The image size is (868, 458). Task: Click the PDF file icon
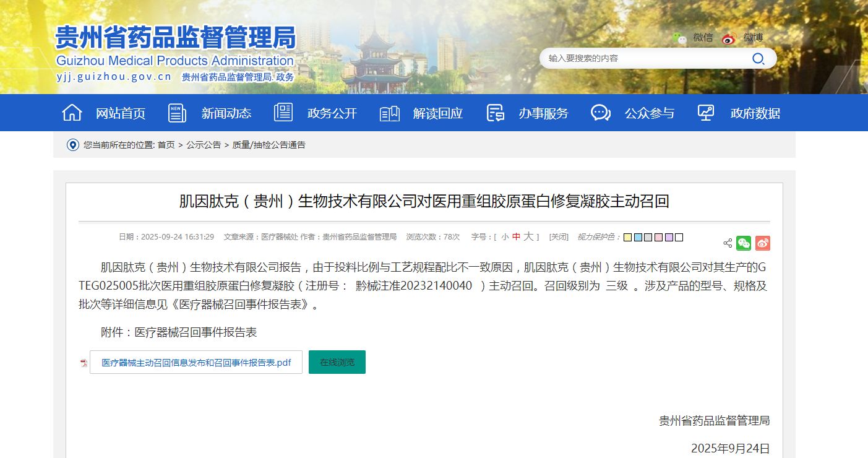coord(84,363)
